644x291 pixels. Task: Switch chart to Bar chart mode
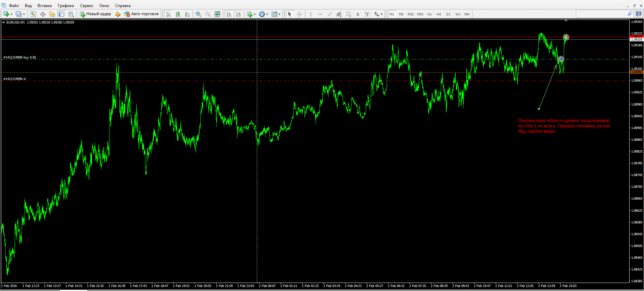(169, 14)
